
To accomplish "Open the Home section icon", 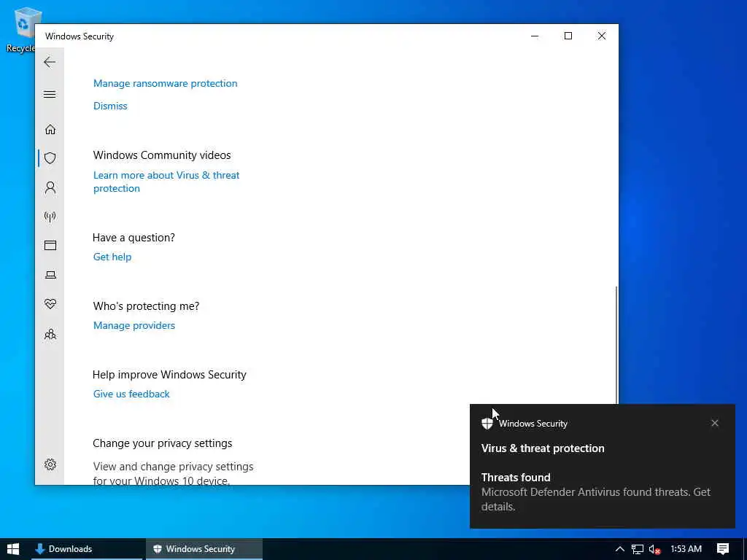I will (50, 130).
